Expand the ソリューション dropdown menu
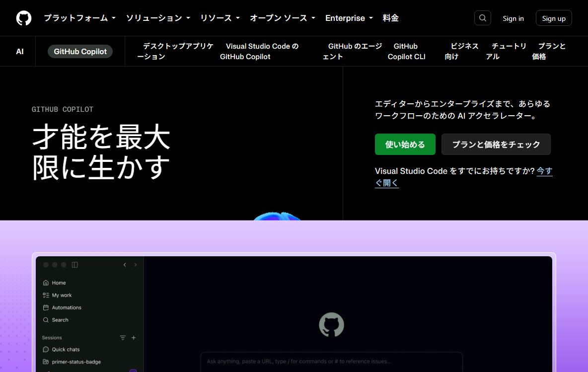Image resolution: width=588 pixels, height=372 pixels. pyautogui.click(x=158, y=18)
